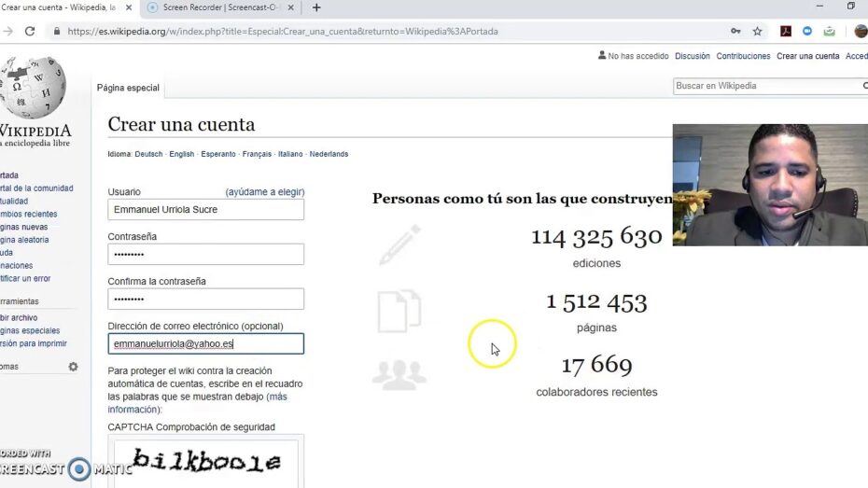The width and height of the screenshot is (868, 488).
Task: Open Donaciones sidebar link
Action: (x=17, y=266)
